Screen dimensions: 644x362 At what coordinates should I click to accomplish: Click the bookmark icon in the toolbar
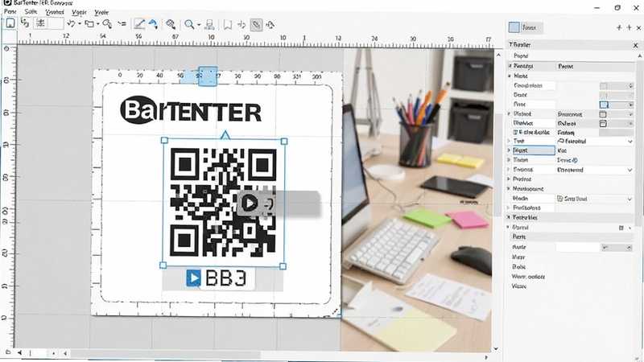pos(227,25)
